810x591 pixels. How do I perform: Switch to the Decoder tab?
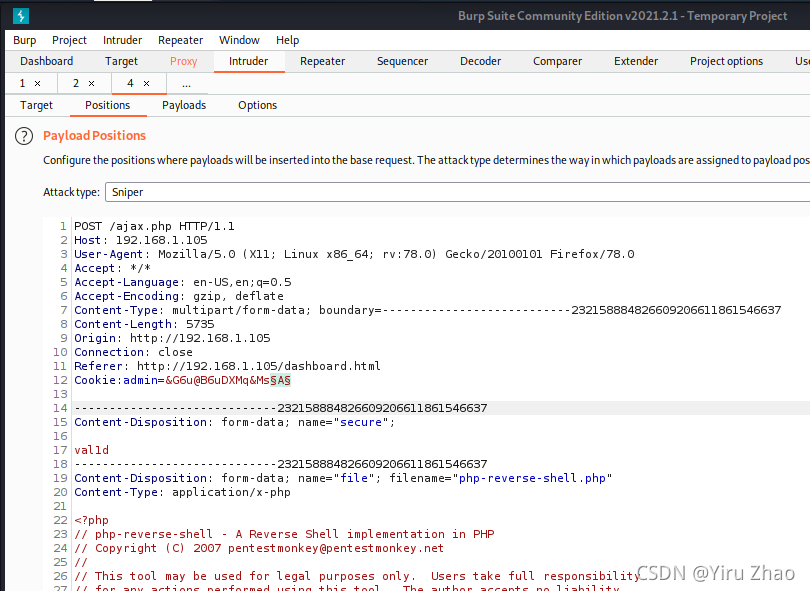(480, 61)
